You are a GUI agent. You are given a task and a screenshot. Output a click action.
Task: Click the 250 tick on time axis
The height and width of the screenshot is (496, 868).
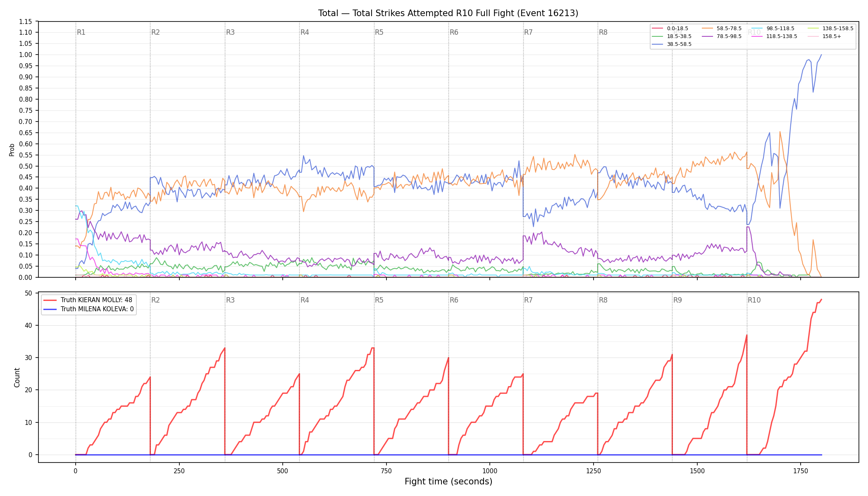[x=179, y=471]
